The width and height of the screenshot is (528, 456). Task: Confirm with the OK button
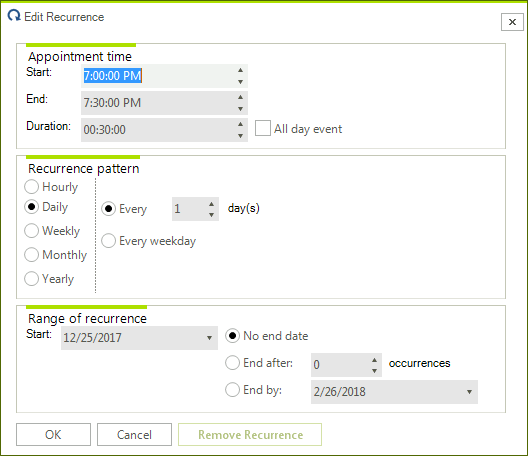53,434
